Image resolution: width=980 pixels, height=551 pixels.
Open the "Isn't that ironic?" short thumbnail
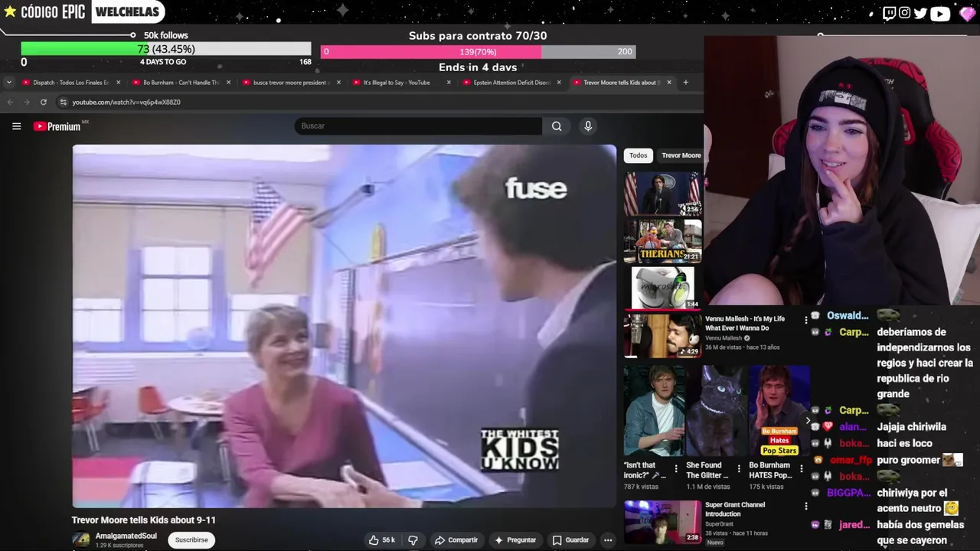[x=655, y=411]
